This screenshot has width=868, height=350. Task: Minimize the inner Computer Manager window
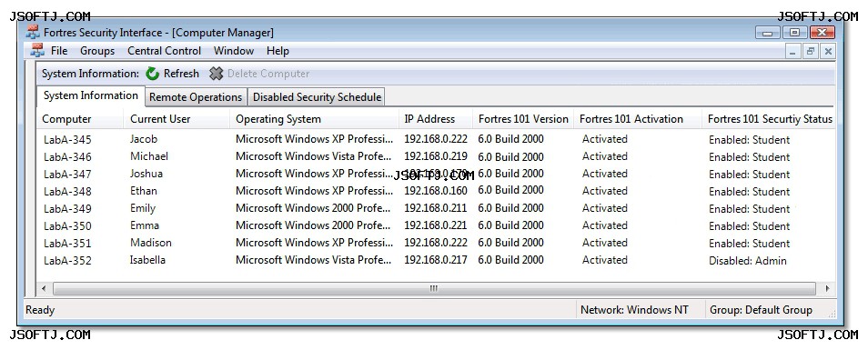point(792,52)
